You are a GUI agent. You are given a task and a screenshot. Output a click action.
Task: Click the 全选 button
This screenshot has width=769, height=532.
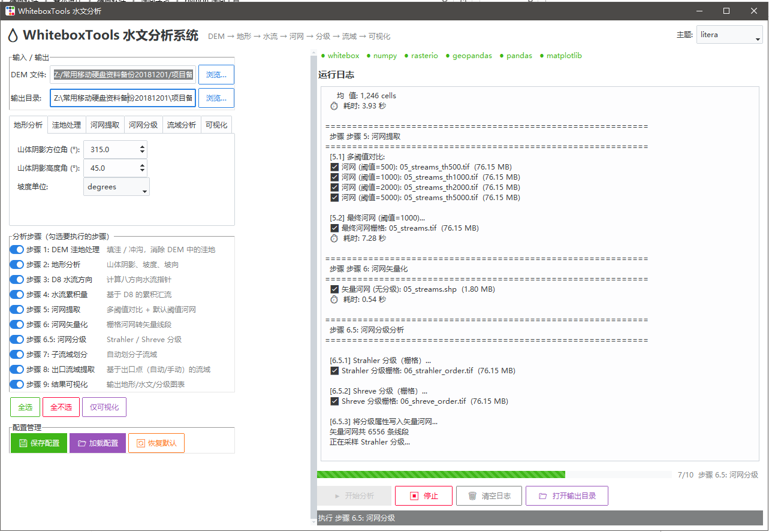[25, 407]
